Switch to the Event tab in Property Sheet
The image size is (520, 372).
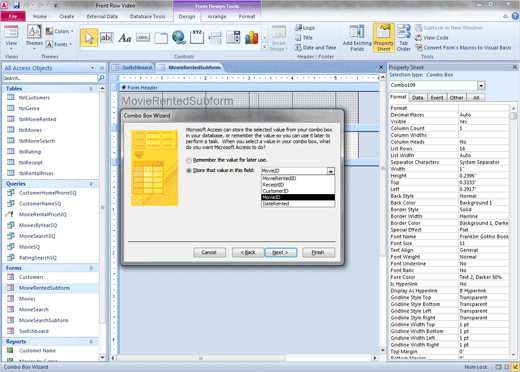pyautogui.click(x=437, y=98)
